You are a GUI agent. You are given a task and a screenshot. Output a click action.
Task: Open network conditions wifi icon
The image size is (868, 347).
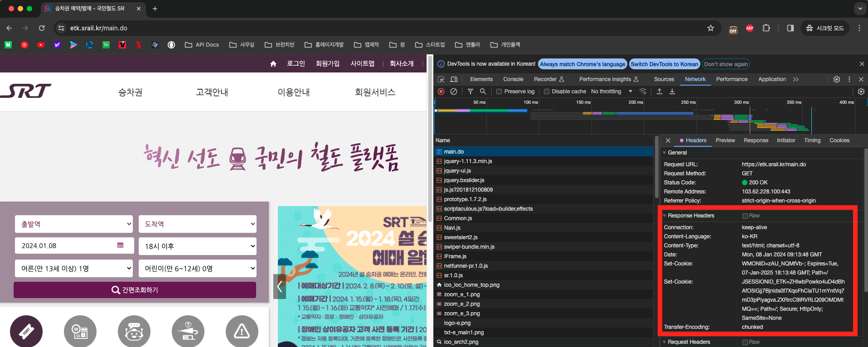click(x=643, y=92)
